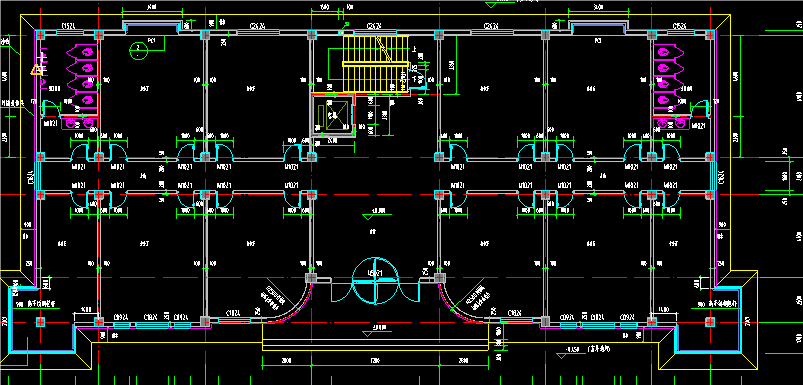Select the column left of the main entrance
The width and height of the screenshot is (803, 385).
coord(311,278)
